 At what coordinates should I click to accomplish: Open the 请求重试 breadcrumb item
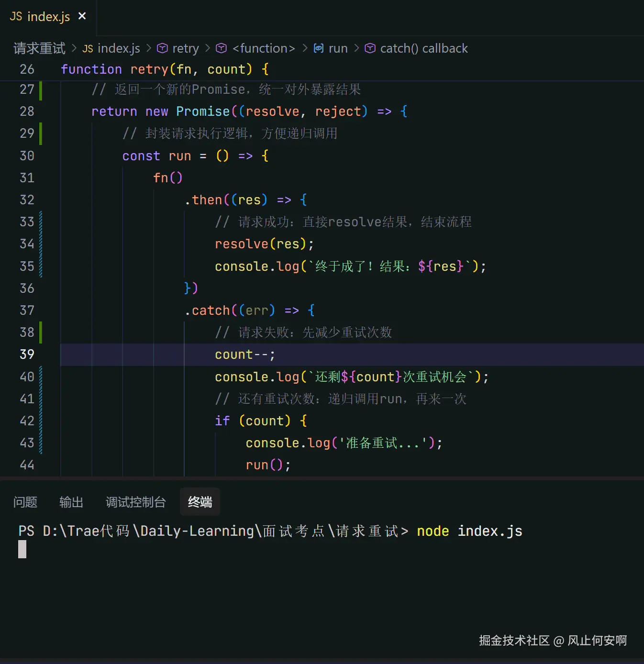(x=38, y=48)
